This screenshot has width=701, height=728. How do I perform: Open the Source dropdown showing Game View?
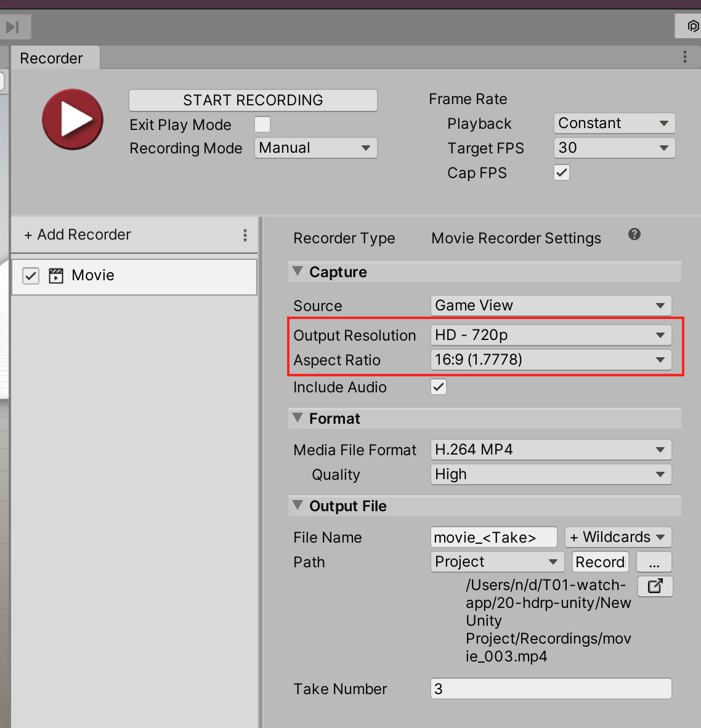(551, 305)
